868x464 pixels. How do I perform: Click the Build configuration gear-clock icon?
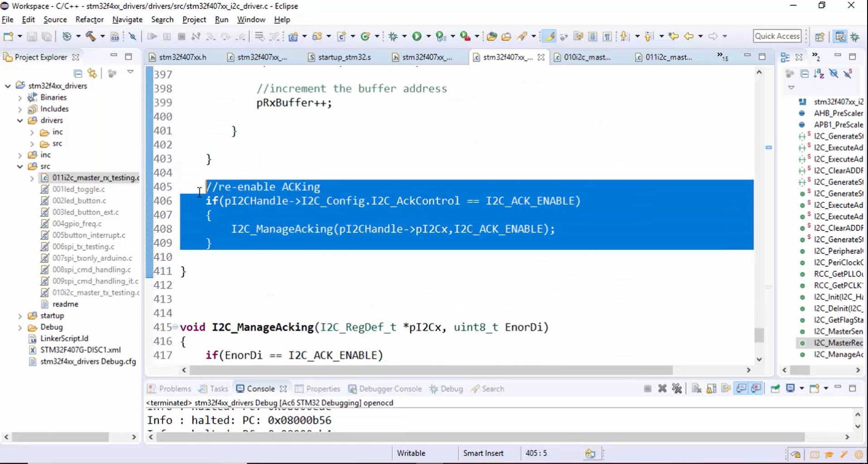[67, 36]
